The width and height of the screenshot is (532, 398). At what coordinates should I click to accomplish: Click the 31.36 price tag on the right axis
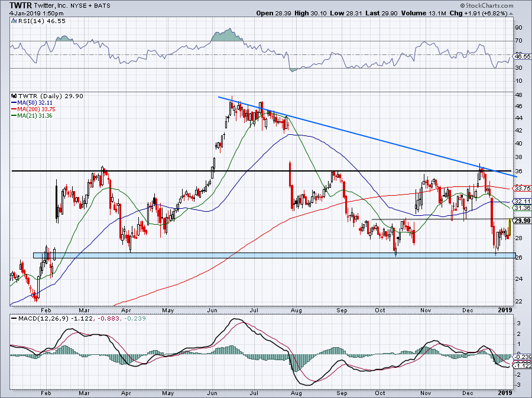pos(522,208)
